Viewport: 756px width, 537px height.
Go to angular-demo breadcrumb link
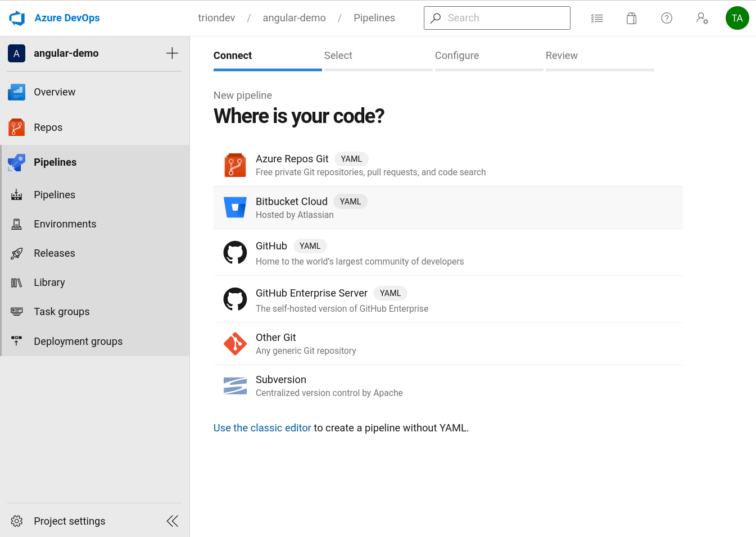point(294,18)
